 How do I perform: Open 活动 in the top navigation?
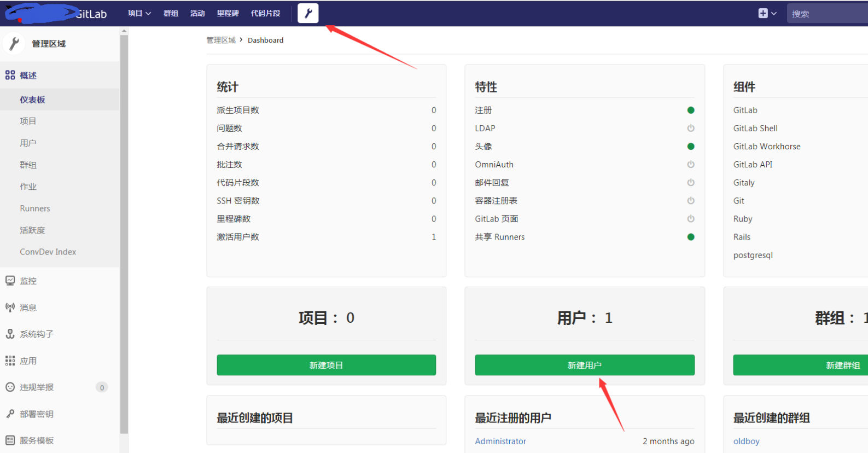point(197,13)
